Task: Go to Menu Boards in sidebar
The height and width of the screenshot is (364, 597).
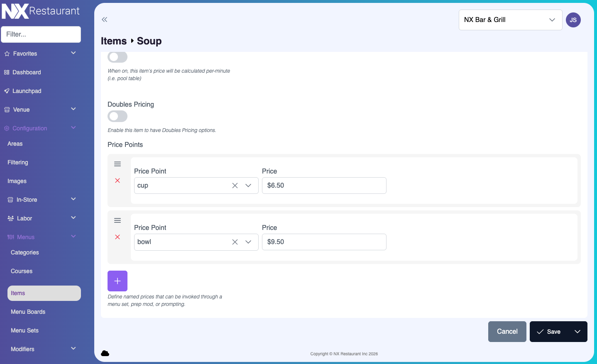Action: (x=28, y=312)
